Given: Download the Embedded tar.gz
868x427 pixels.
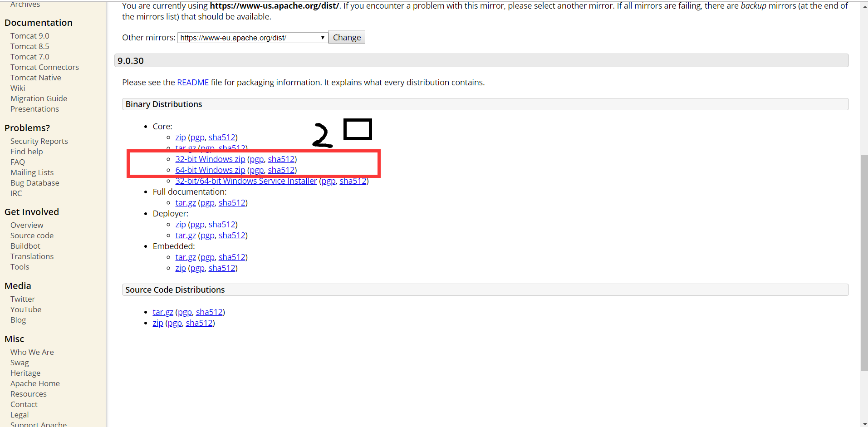Looking at the screenshot, I should pos(186,257).
